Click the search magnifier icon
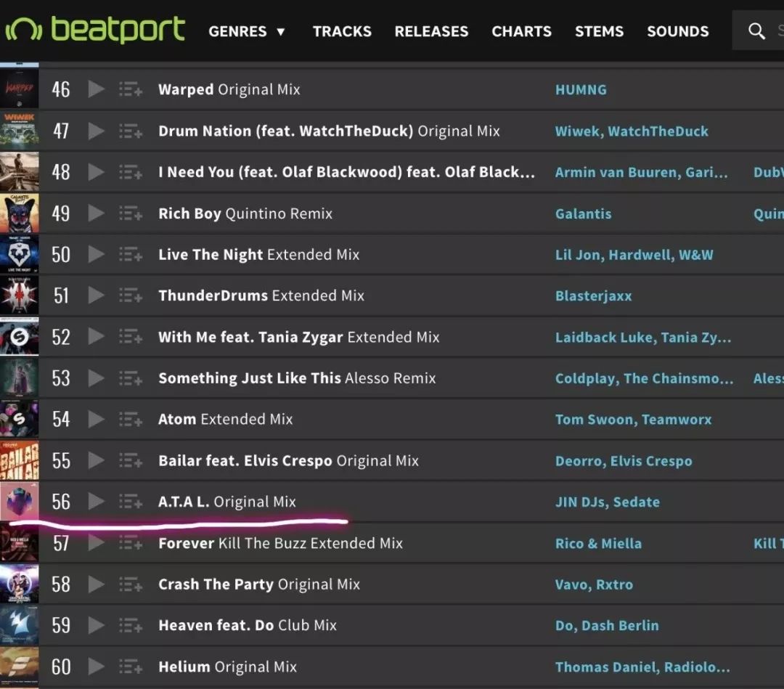 click(756, 31)
